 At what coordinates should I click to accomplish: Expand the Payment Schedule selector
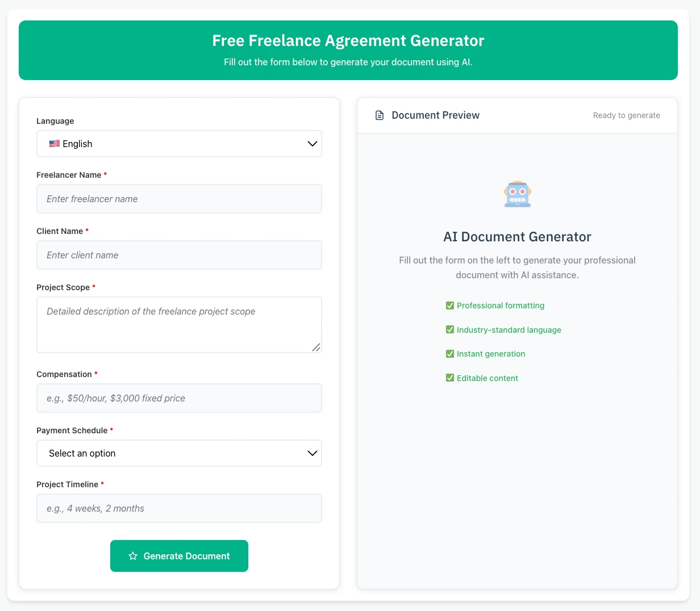tap(179, 453)
